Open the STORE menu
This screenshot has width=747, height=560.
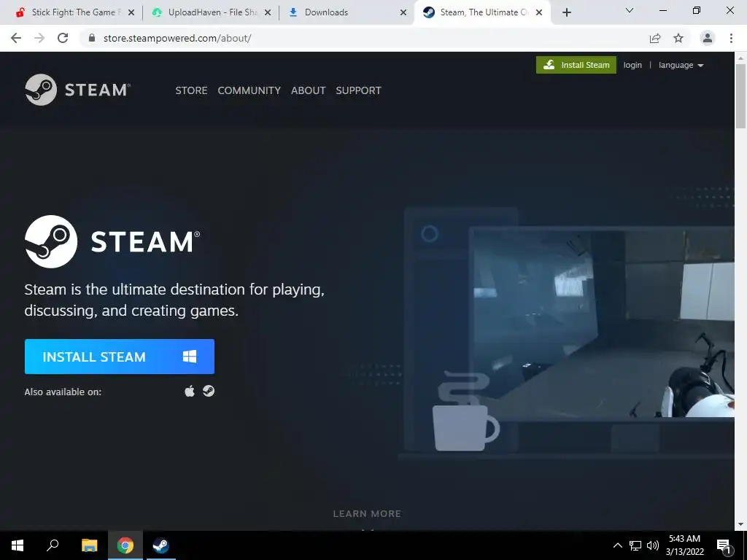click(x=191, y=90)
